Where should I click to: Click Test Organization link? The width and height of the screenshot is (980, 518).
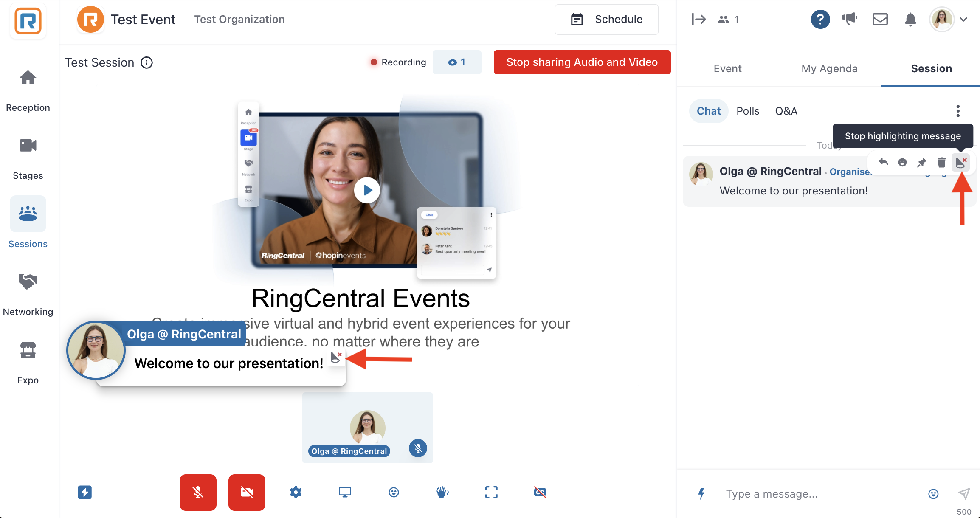pyautogui.click(x=239, y=19)
